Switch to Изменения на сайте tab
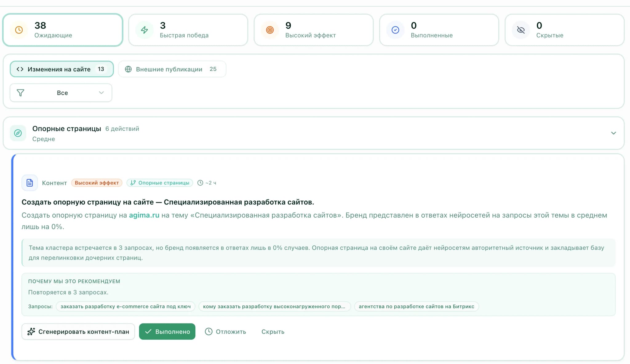This screenshot has width=630, height=364. [x=62, y=69]
